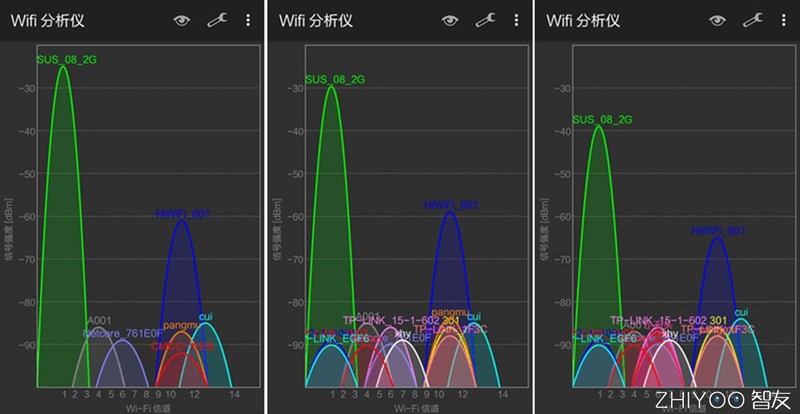Tap channel 14 on the left graph axis

pos(234,394)
